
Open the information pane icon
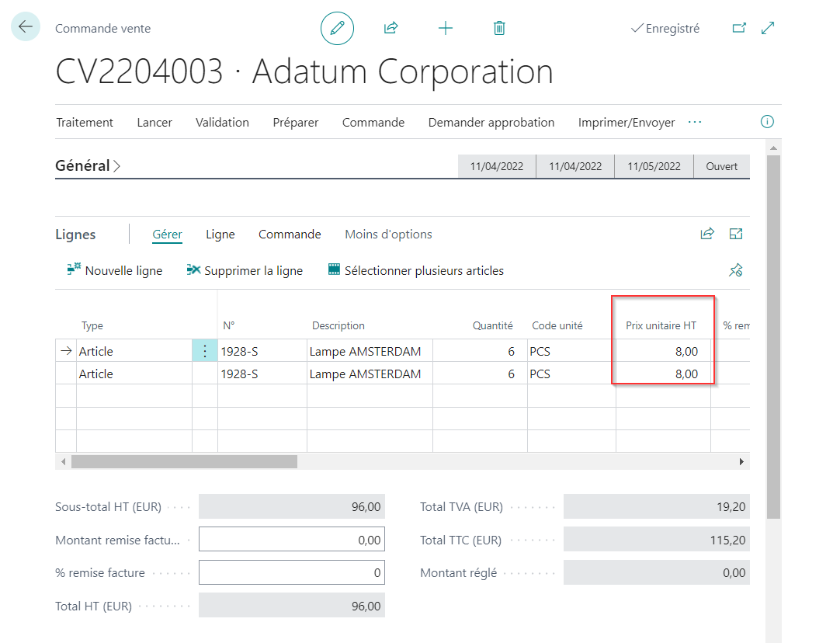click(x=767, y=122)
